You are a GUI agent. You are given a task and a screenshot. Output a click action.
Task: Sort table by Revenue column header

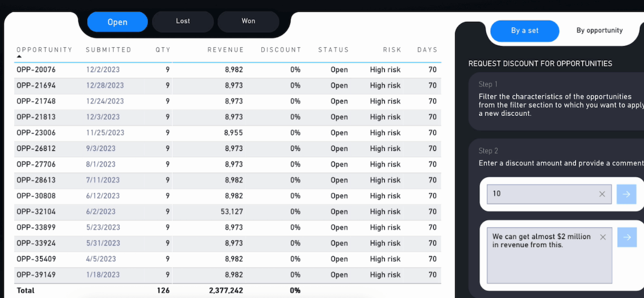pos(225,49)
